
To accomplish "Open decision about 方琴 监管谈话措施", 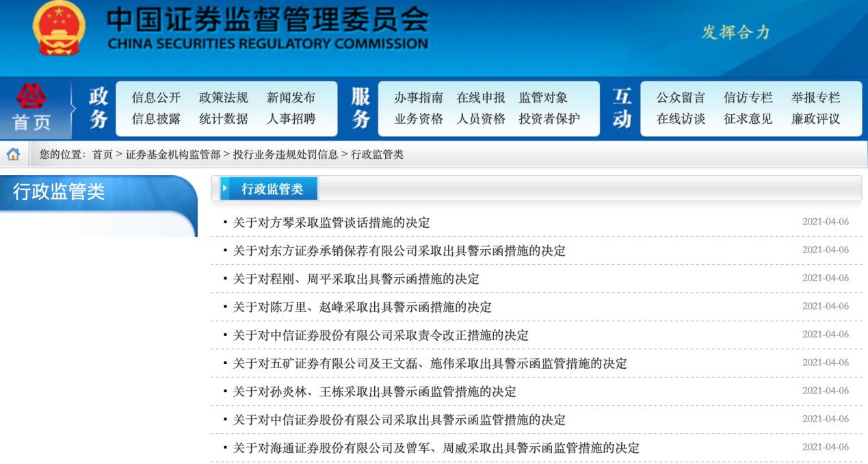I will click(331, 222).
